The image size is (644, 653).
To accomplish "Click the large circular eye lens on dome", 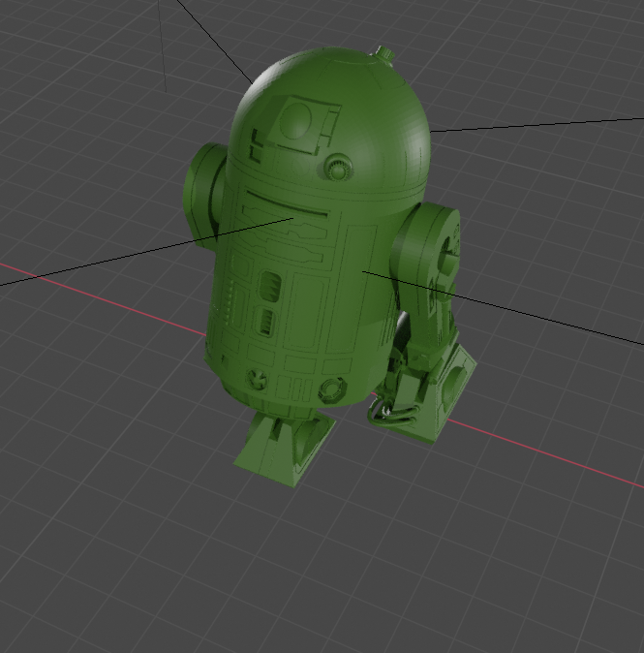I will [x=295, y=121].
